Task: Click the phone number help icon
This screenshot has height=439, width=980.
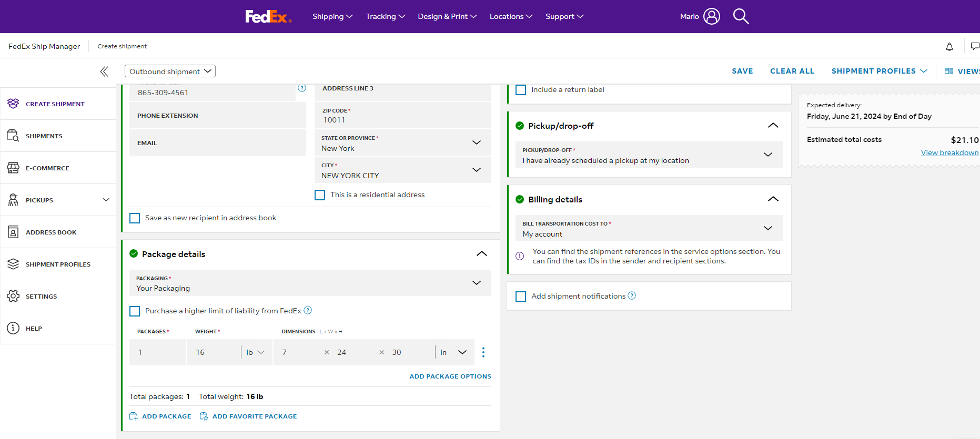Action: 302,88
